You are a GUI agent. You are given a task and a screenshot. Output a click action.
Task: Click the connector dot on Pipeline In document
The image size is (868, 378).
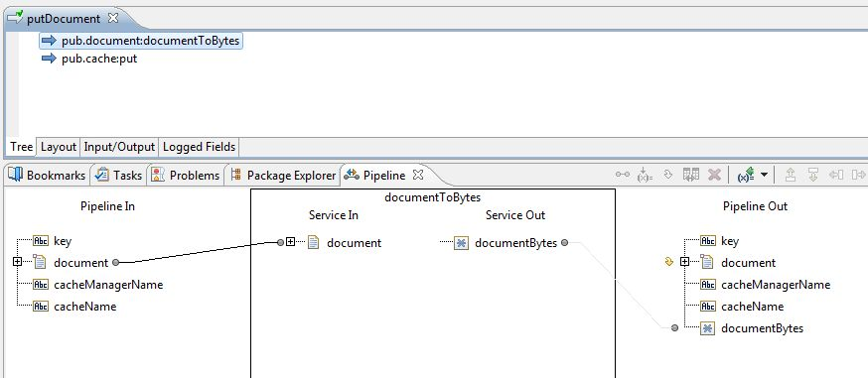point(115,263)
